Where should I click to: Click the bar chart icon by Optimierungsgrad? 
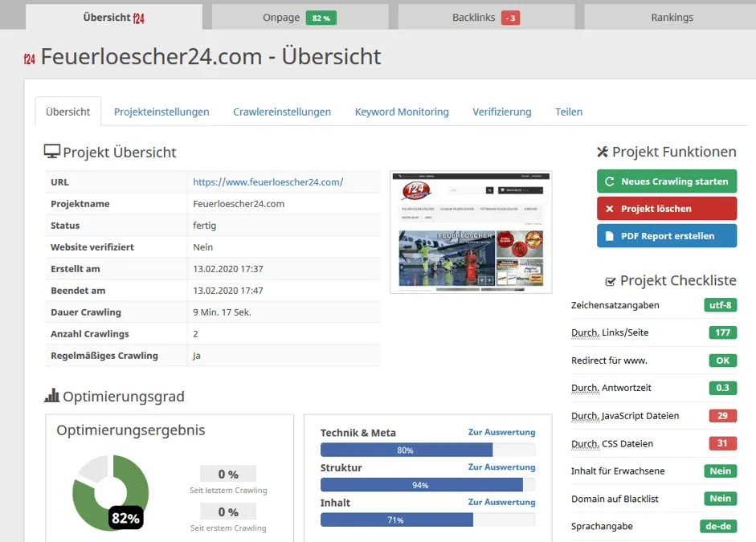click(x=51, y=396)
